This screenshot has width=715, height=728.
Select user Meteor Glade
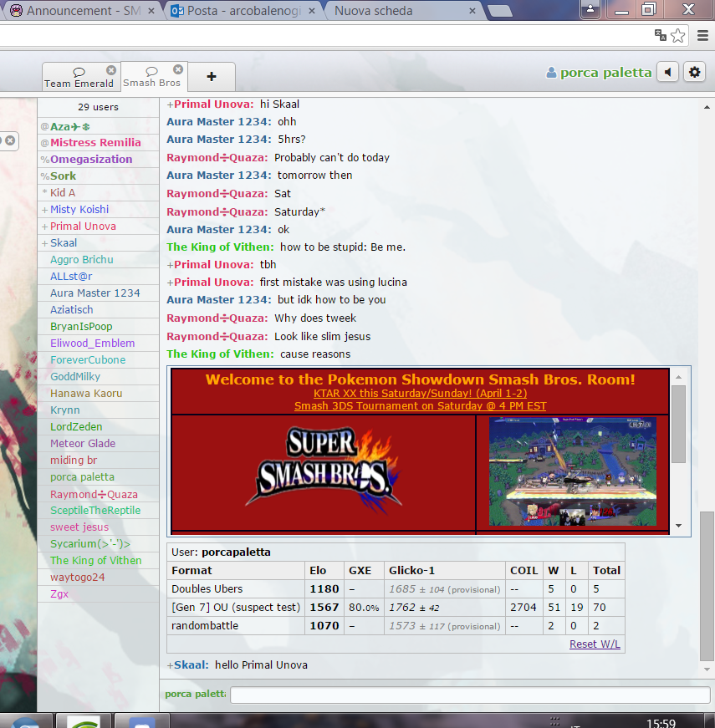[x=98, y=443]
